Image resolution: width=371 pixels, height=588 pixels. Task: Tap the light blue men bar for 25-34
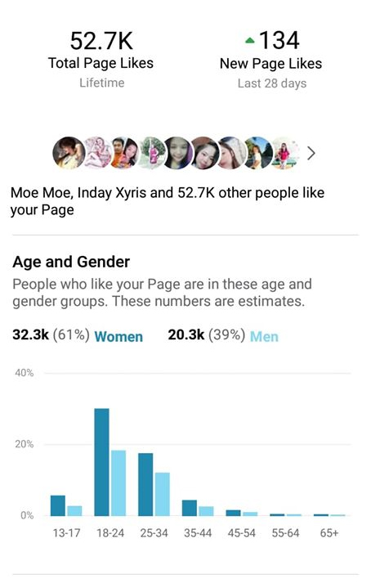[x=163, y=494]
